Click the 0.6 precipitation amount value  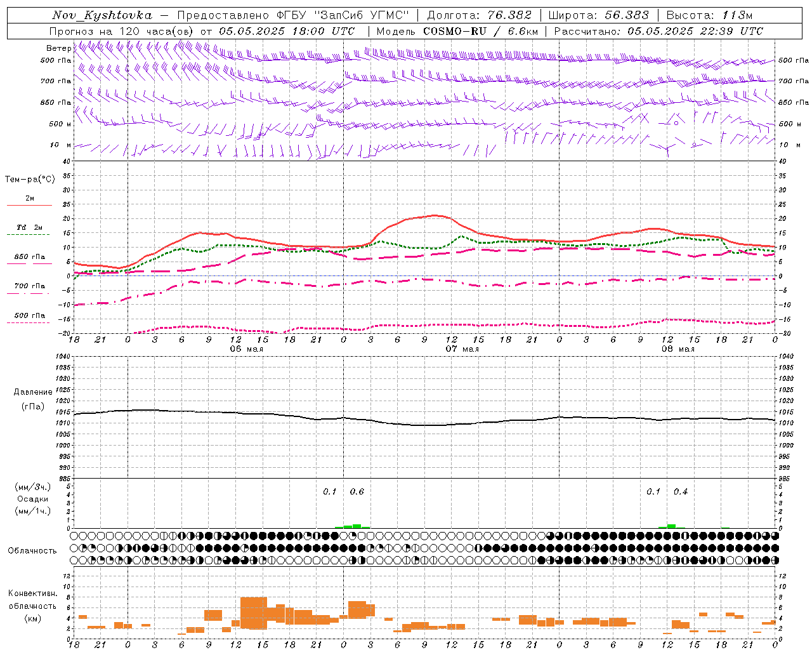point(357,491)
